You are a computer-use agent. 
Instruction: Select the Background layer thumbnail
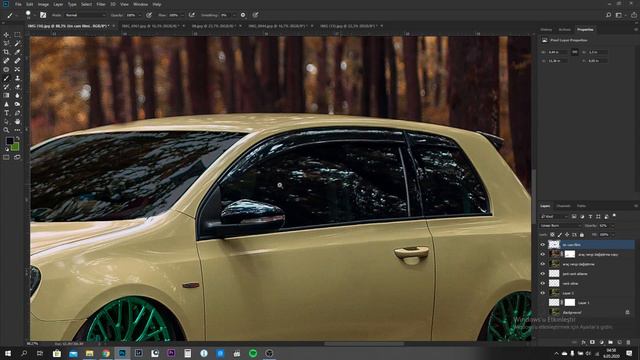(554, 312)
